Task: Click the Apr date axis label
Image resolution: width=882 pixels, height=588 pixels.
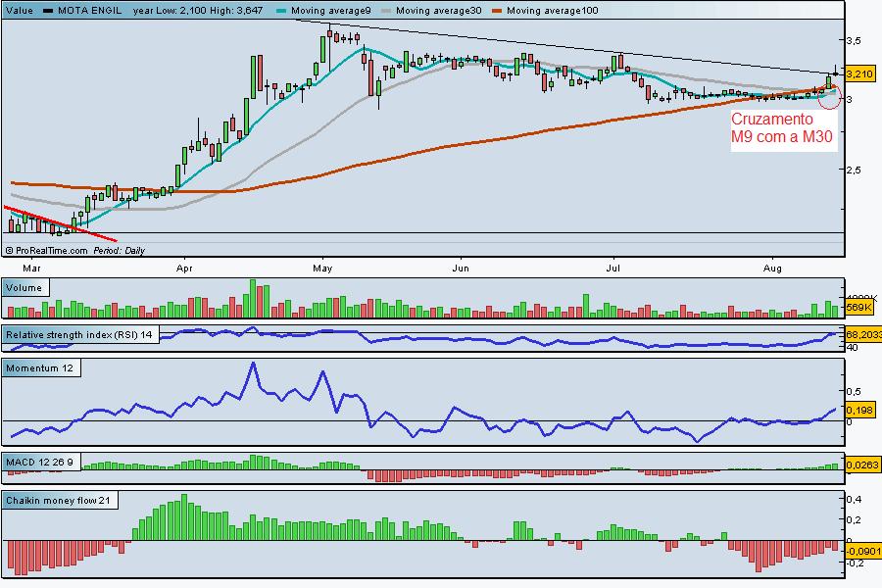Action: [184, 269]
